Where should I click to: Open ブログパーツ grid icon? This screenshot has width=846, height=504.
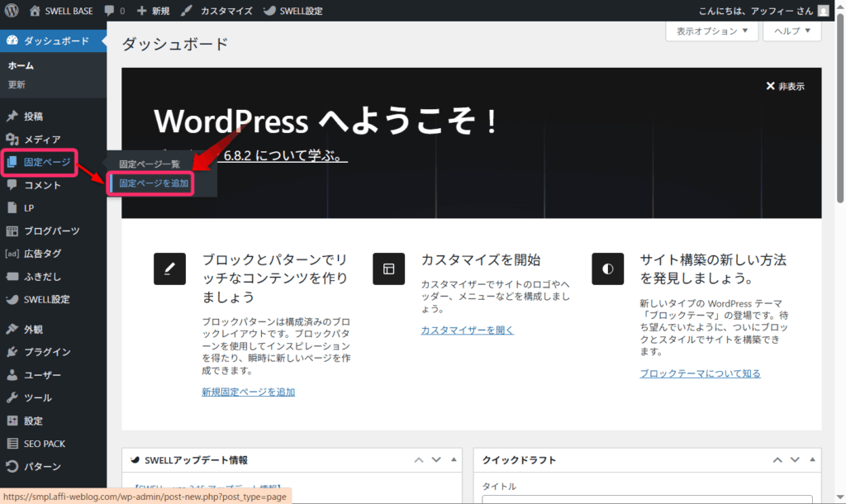pos(12,231)
